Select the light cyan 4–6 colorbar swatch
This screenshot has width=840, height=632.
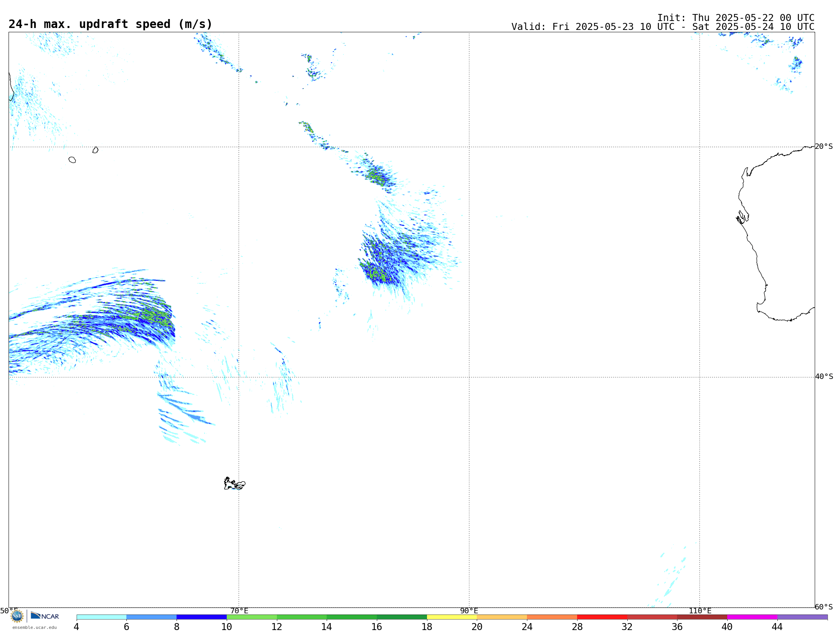(101, 617)
